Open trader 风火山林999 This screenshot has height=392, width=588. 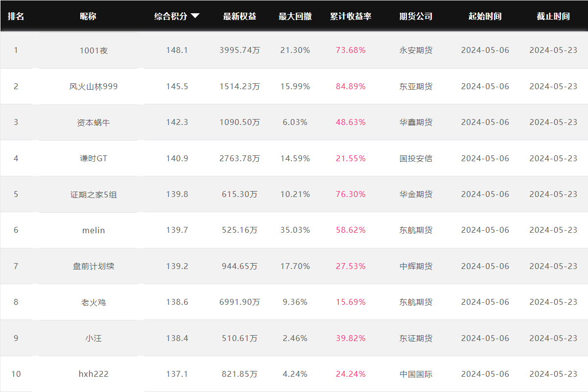click(94, 86)
